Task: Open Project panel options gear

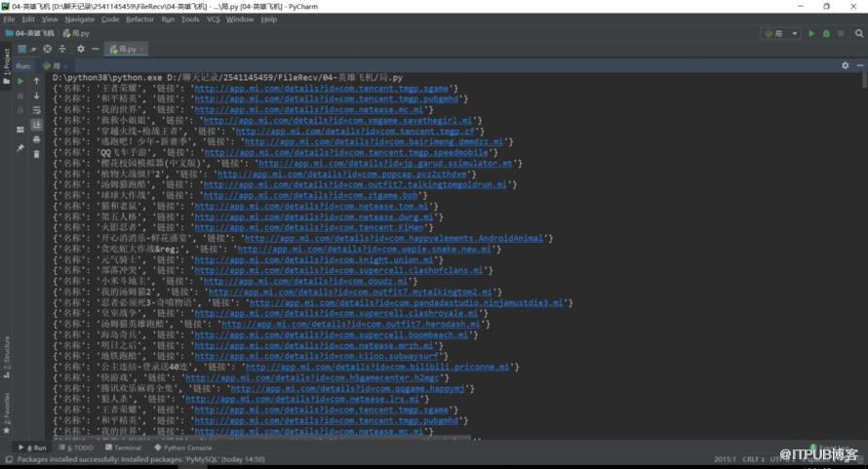Action: coord(81,50)
